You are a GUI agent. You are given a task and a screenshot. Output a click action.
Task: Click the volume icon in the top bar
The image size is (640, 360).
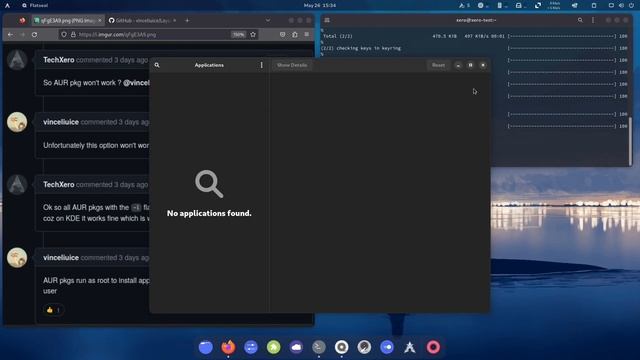click(x=621, y=5)
